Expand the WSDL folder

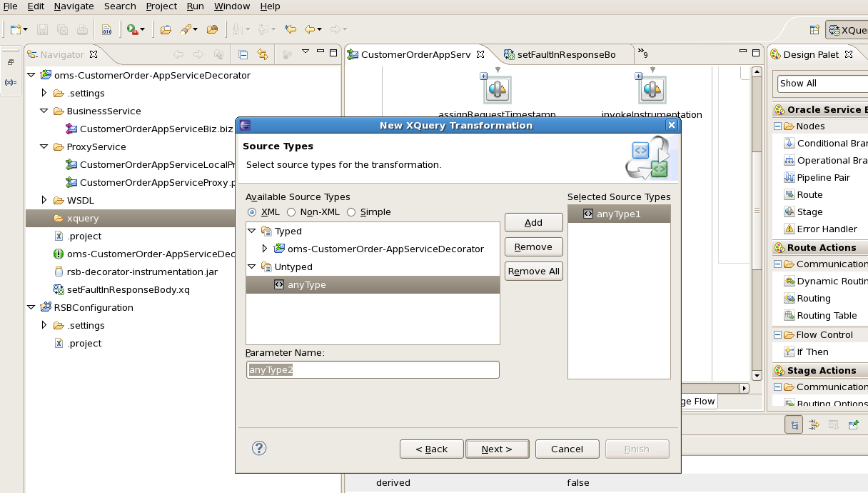coord(44,200)
